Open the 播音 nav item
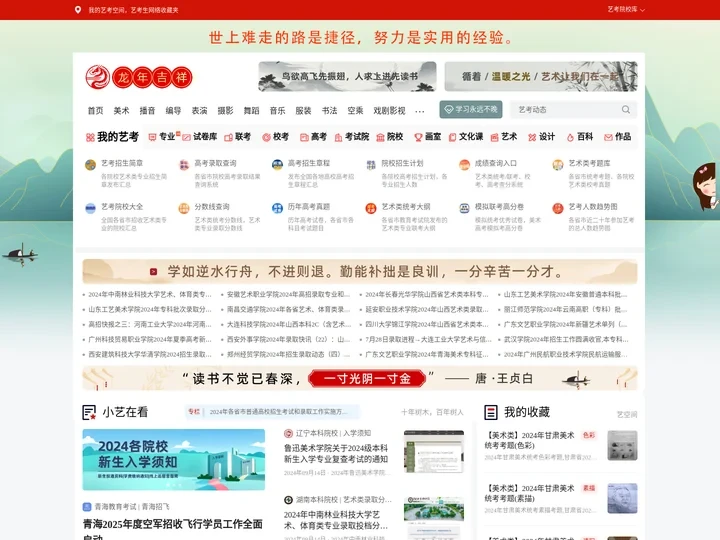This screenshot has height=540, width=720. point(147,111)
